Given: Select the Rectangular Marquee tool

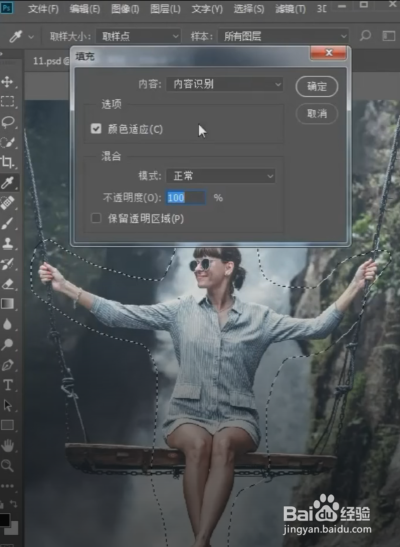Looking at the screenshot, I should [7, 102].
